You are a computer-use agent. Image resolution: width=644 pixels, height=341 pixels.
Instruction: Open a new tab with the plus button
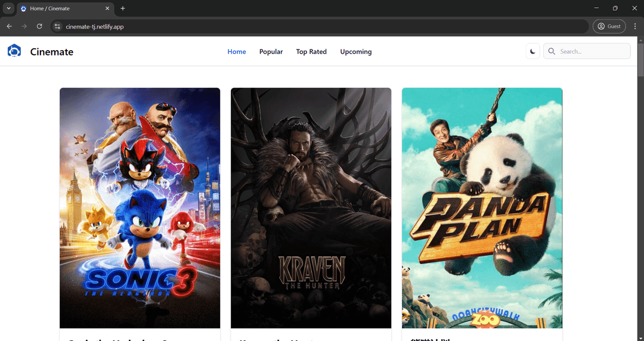(123, 8)
